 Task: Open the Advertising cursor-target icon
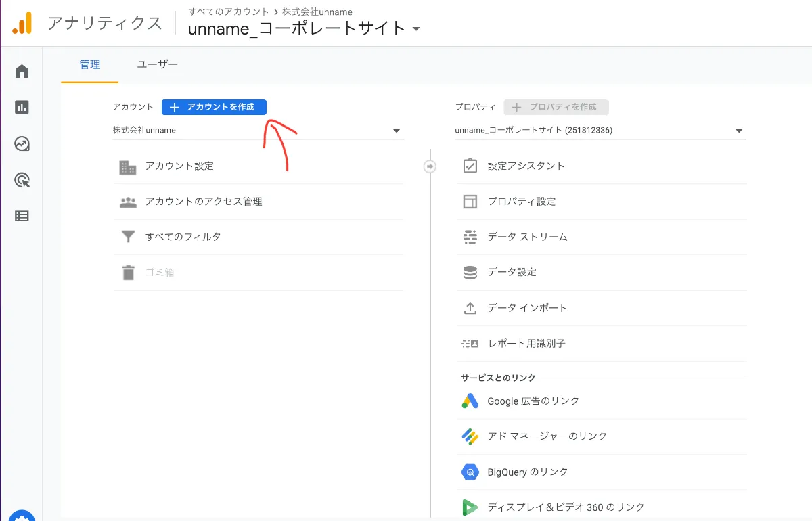click(22, 180)
